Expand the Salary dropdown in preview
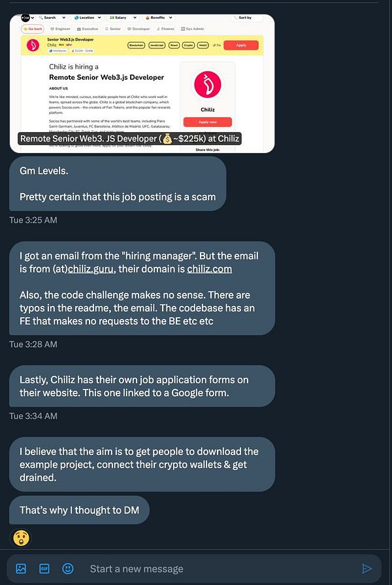392x585 pixels. click(120, 18)
